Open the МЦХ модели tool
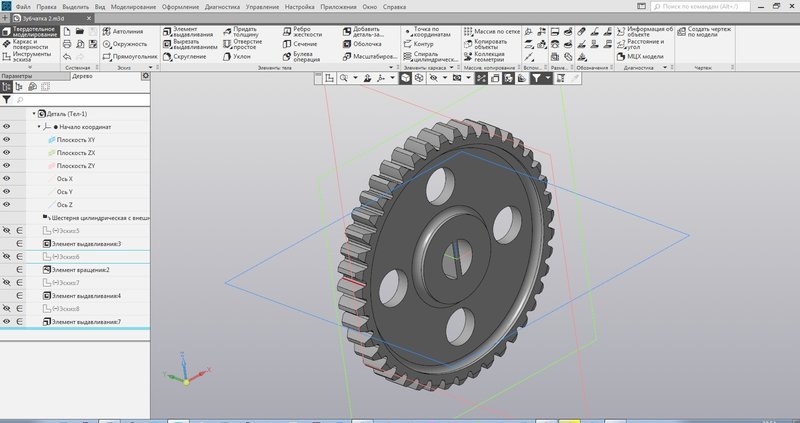800x423 pixels. [640, 57]
